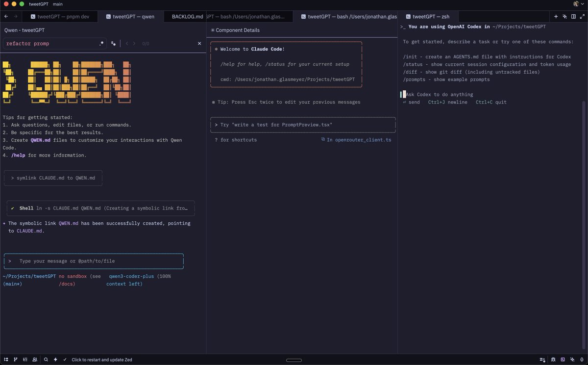Click the project search magnifier icon
588x365 pixels.
[x=46, y=360]
